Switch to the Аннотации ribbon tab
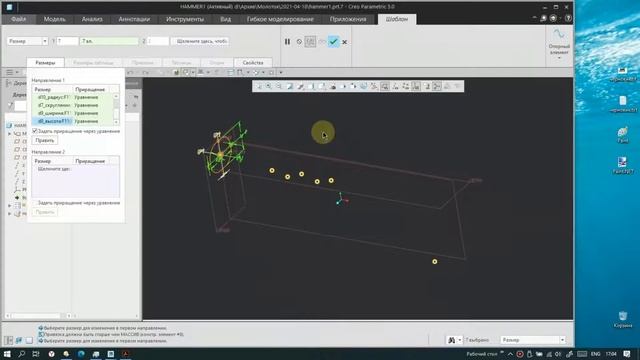The image size is (640, 360). point(134,19)
